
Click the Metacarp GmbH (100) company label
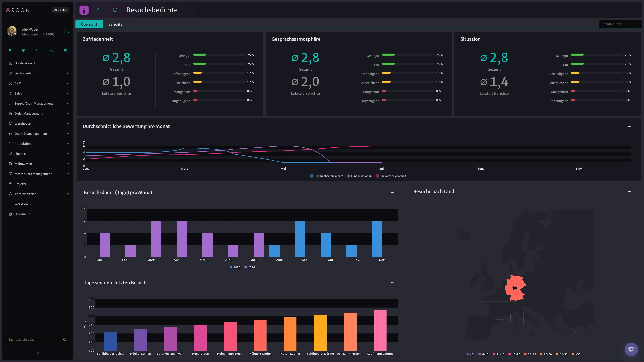click(38, 34)
